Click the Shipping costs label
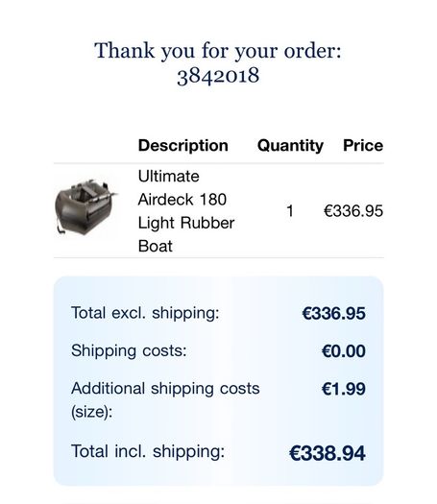The height and width of the screenshot is (504, 437). [x=129, y=350]
